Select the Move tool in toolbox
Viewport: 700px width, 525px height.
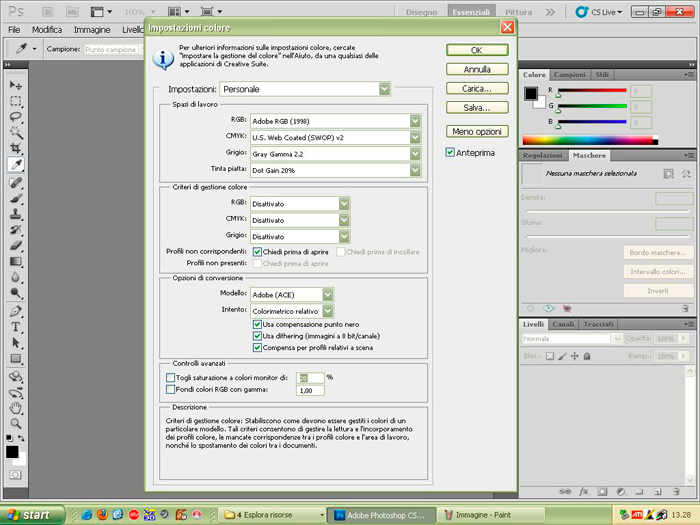pos(16,86)
